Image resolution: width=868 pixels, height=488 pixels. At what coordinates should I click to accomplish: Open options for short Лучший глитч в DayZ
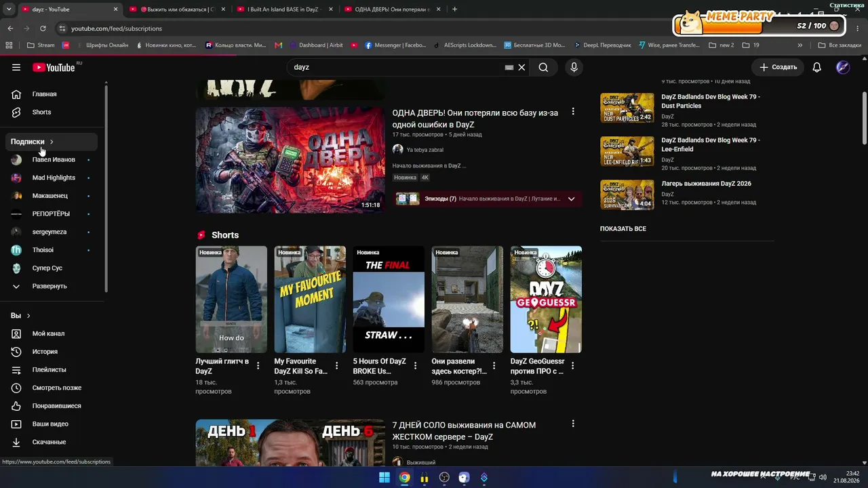click(x=258, y=365)
